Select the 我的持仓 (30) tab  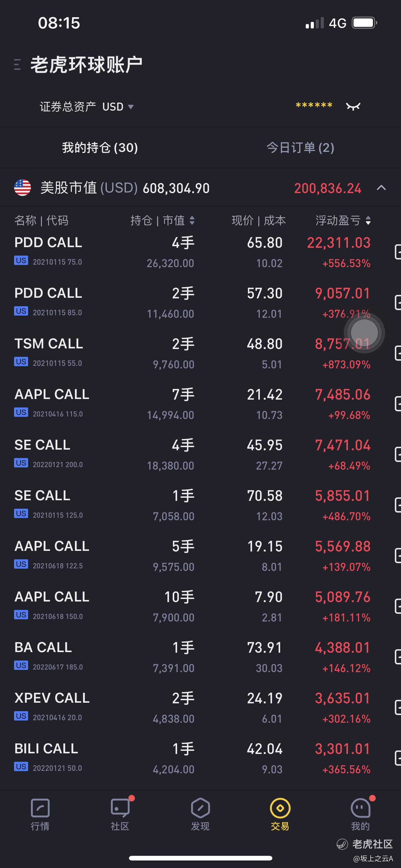click(x=100, y=147)
